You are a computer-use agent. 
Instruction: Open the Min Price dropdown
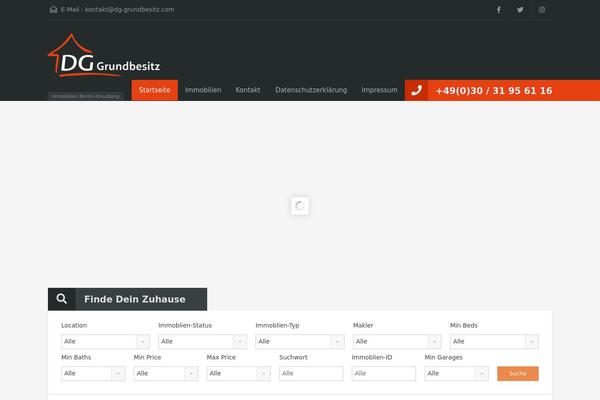tap(166, 374)
